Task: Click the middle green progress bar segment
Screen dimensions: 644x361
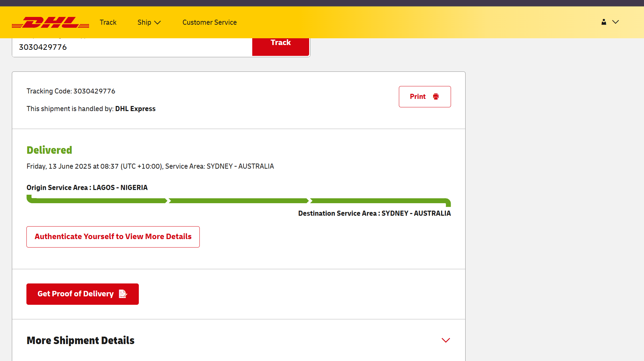Action: [x=239, y=201]
